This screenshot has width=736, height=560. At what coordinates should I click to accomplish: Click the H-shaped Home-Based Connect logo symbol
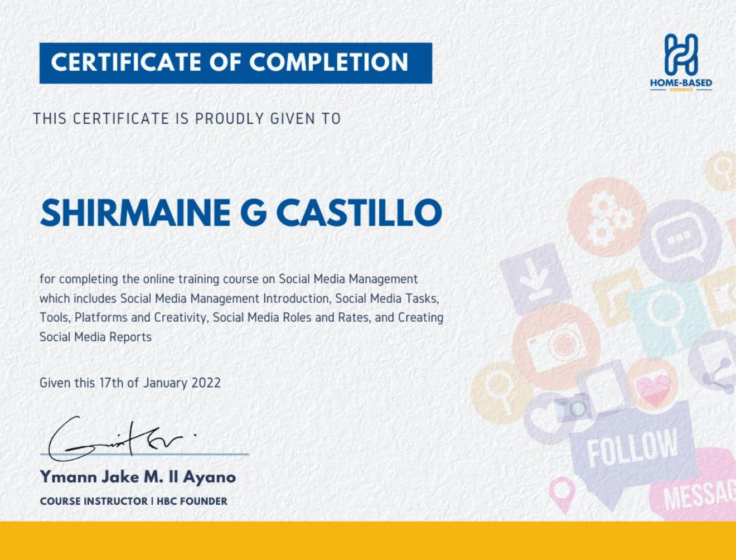pos(681,55)
